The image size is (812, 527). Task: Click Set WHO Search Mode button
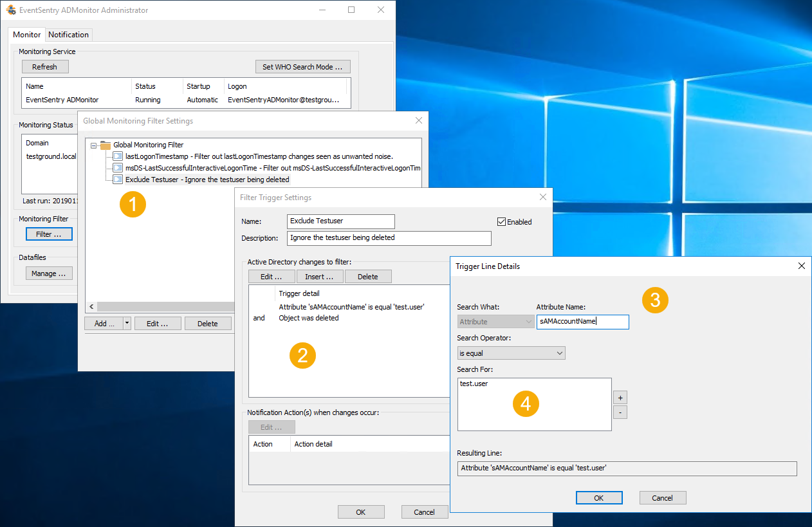click(x=302, y=67)
